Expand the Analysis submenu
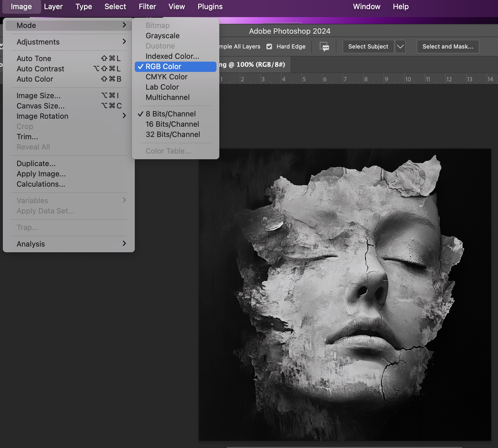The image size is (498, 448). tap(69, 244)
